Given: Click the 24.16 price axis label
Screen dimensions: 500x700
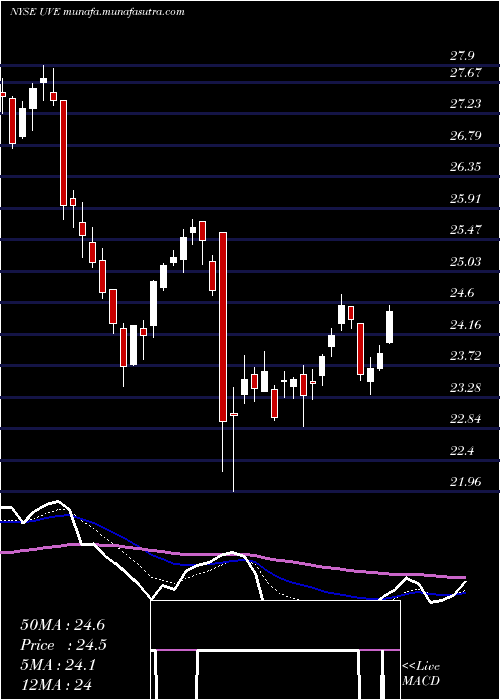Looking at the screenshot, I should [465, 325].
